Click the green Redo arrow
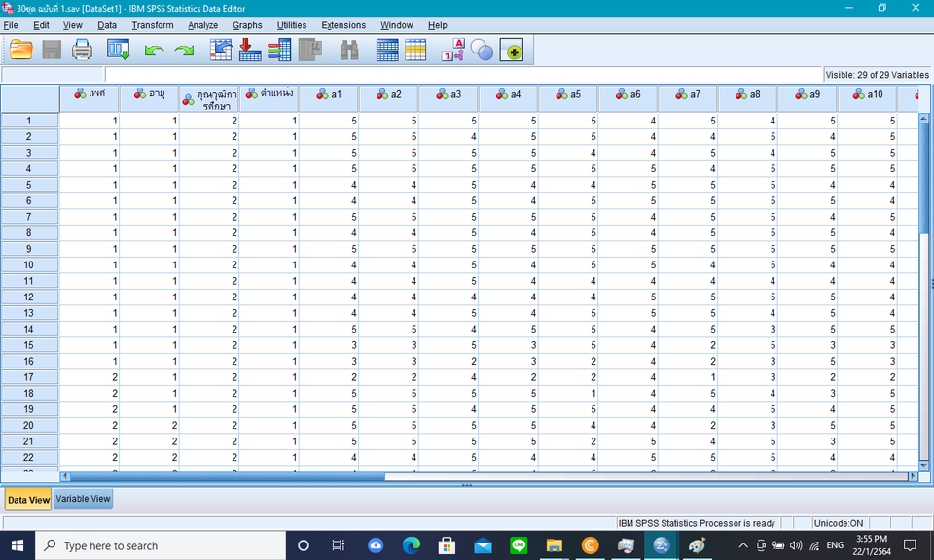The height and width of the screenshot is (560, 934). click(x=184, y=51)
